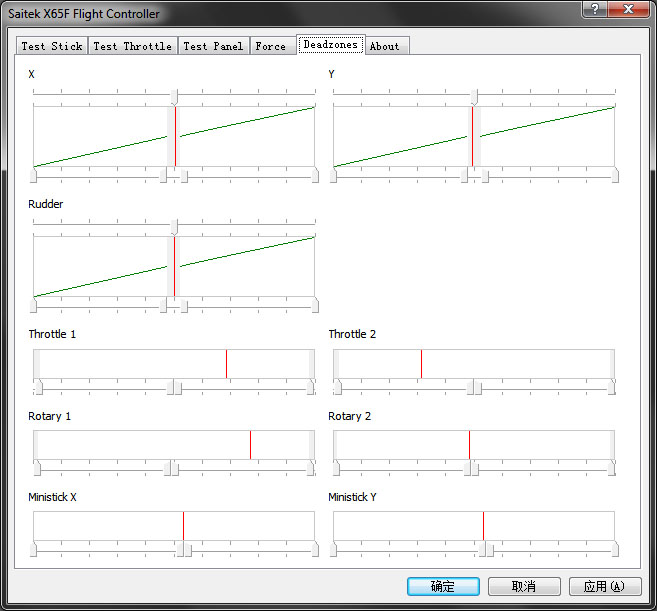Viewport: 657px width, 611px height.
Task: Click the Y axis response curve graph
Action: (474, 137)
